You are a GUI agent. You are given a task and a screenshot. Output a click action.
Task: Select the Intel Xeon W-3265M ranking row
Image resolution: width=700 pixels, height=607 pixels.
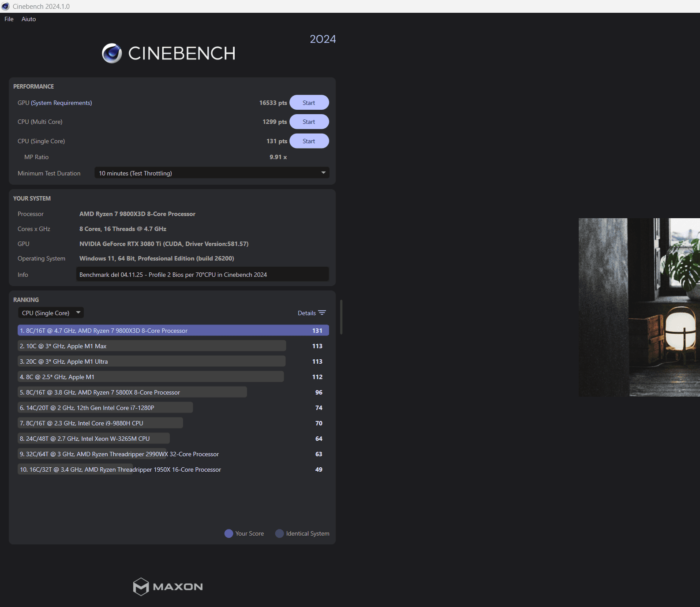(173, 439)
